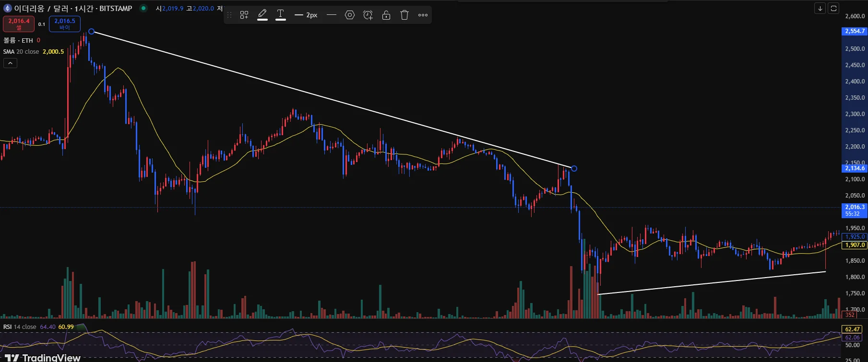Collapse indicator legend with chevron up
Viewport: 868px width, 362px height.
[x=10, y=63]
